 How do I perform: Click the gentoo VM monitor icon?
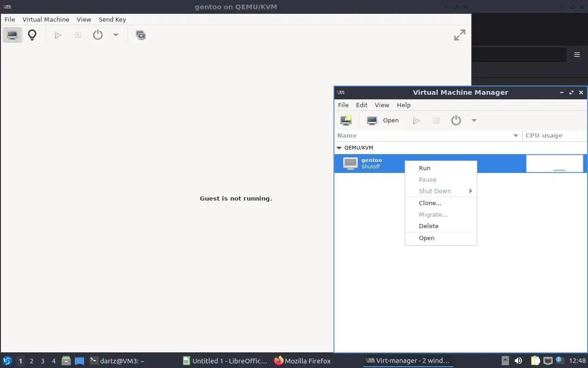pos(351,163)
